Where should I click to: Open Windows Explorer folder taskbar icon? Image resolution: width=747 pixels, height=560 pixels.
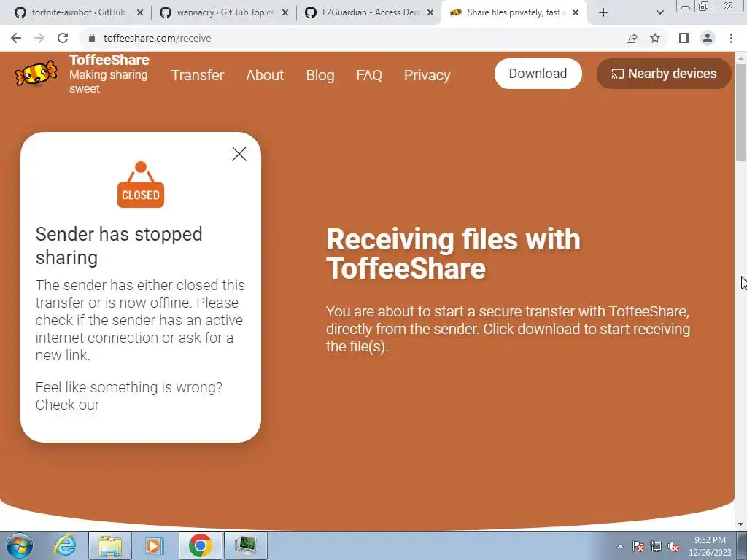(110, 545)
